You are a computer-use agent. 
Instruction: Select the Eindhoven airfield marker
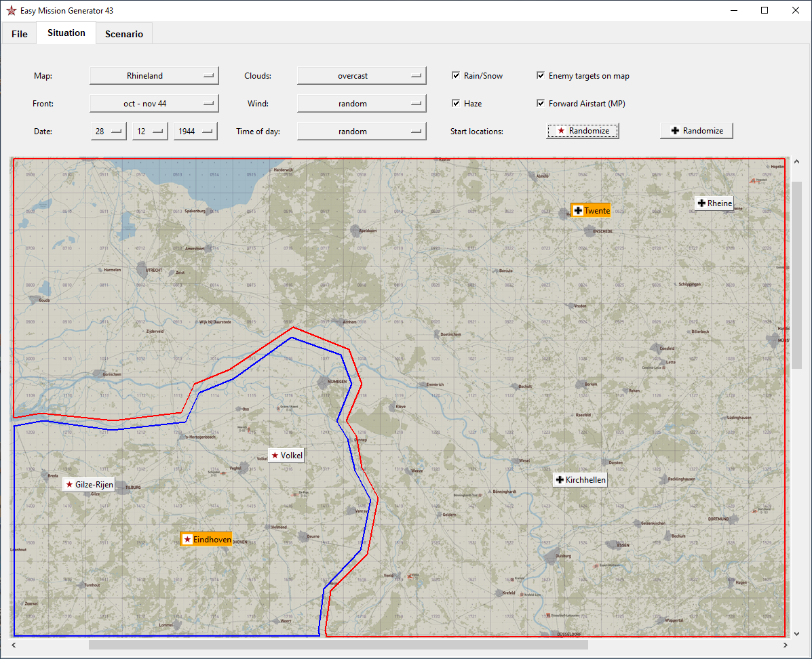206,539
